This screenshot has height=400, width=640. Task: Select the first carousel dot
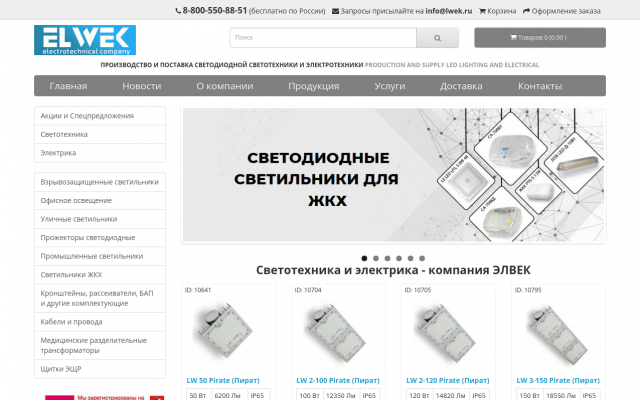click(364, 258)
